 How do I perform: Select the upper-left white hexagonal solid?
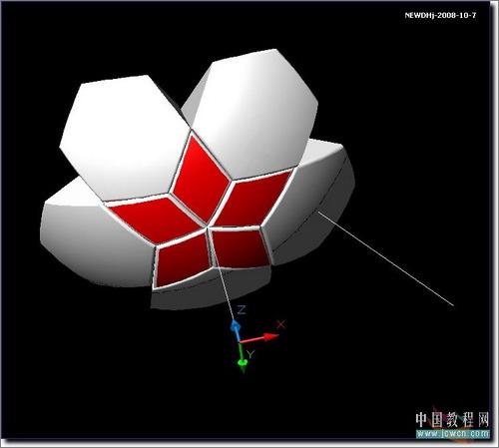click(x=125, y=137)
